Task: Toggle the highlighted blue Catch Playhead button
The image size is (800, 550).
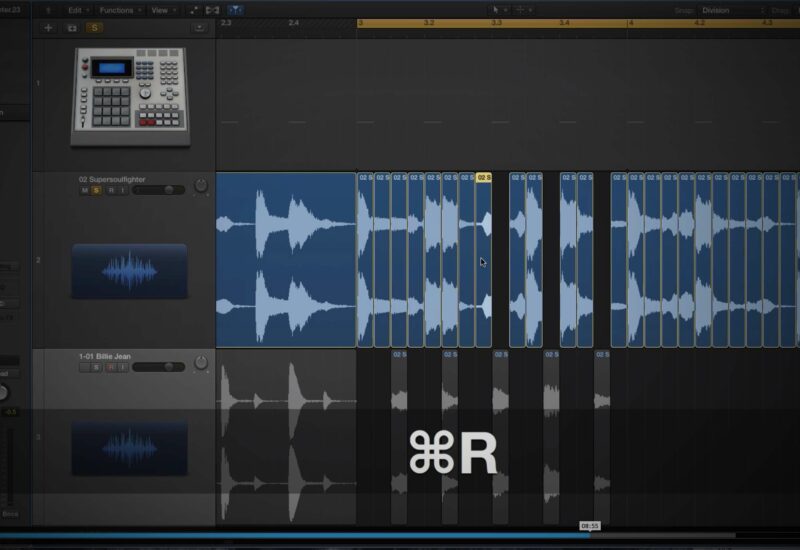Action: tap(235, 10)
